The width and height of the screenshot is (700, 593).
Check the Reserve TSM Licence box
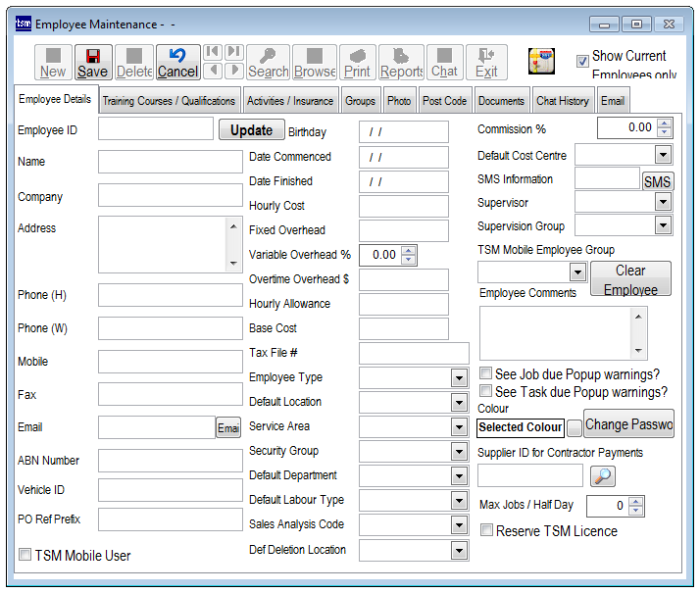pos(486,531)
